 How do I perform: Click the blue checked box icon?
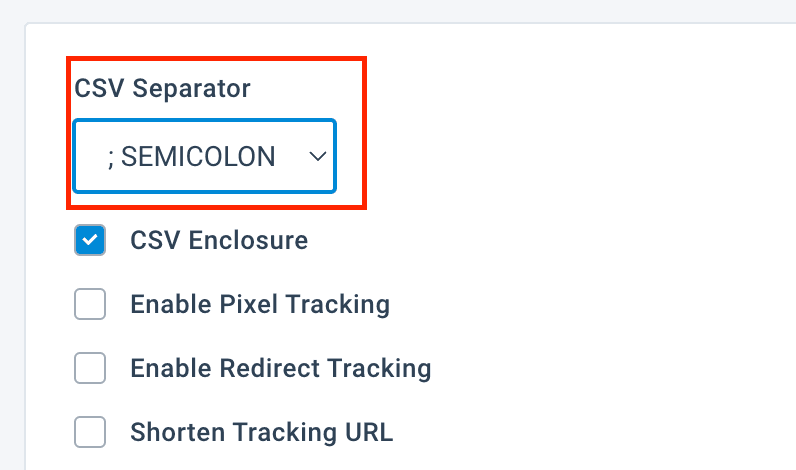90,240
